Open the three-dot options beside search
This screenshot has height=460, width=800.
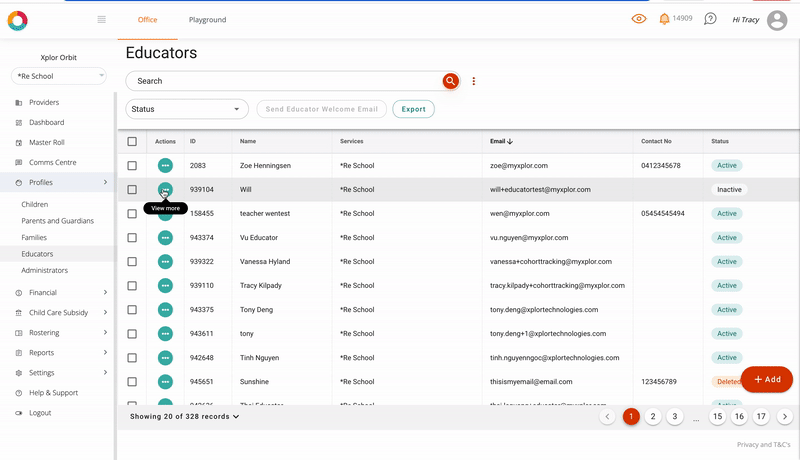click(474, 81)
